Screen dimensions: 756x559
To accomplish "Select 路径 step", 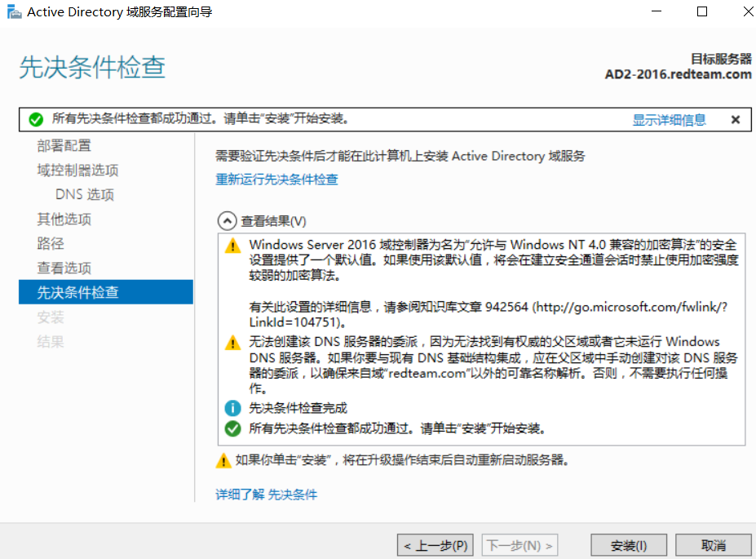I will coord(51,243).
